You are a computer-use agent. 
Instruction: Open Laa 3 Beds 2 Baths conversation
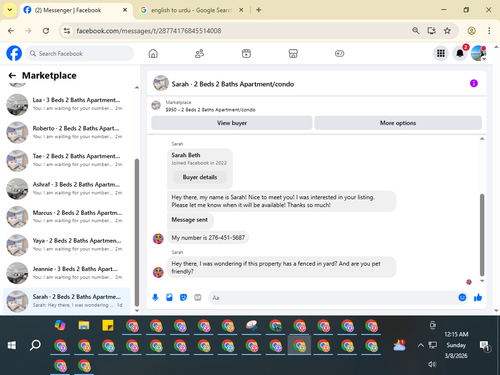click(67, 104)
